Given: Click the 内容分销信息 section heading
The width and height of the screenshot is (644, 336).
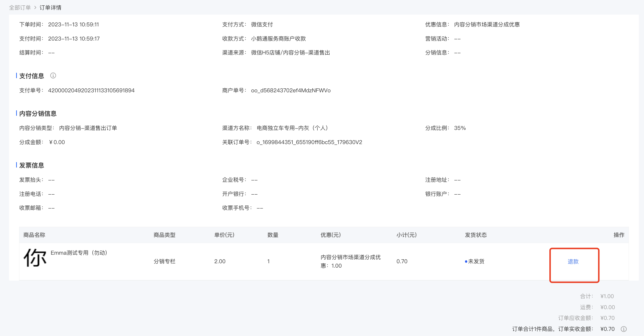Looking at the screenshot, I should [38, 114].
